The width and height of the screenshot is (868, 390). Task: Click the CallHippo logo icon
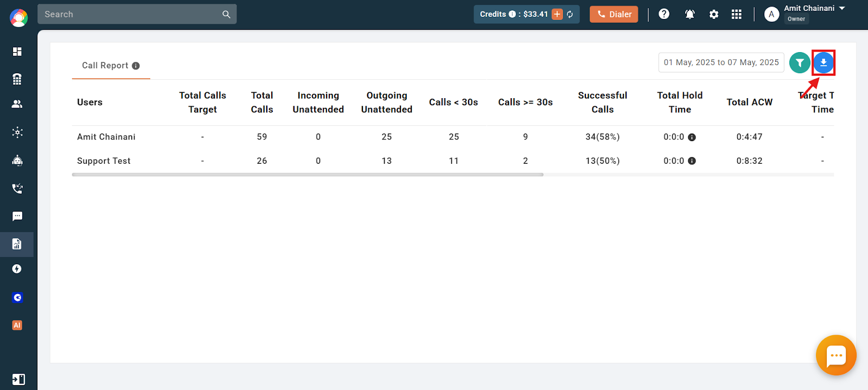pos(18,18)
